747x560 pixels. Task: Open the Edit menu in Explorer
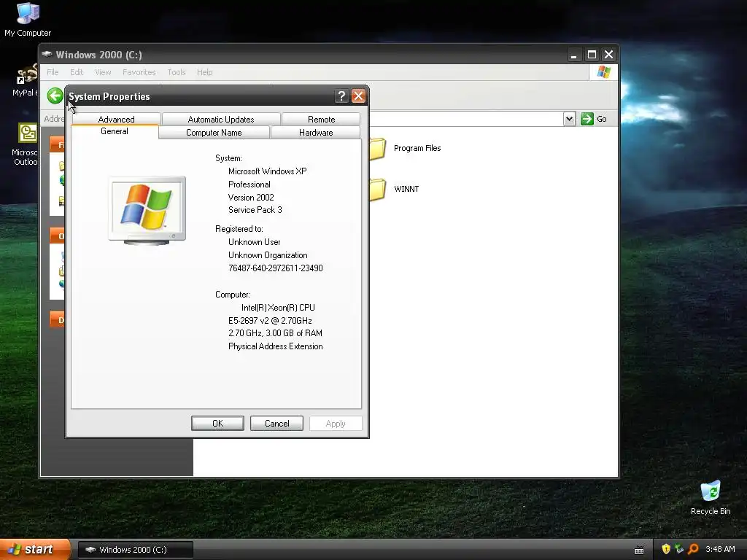pos(77,72)
